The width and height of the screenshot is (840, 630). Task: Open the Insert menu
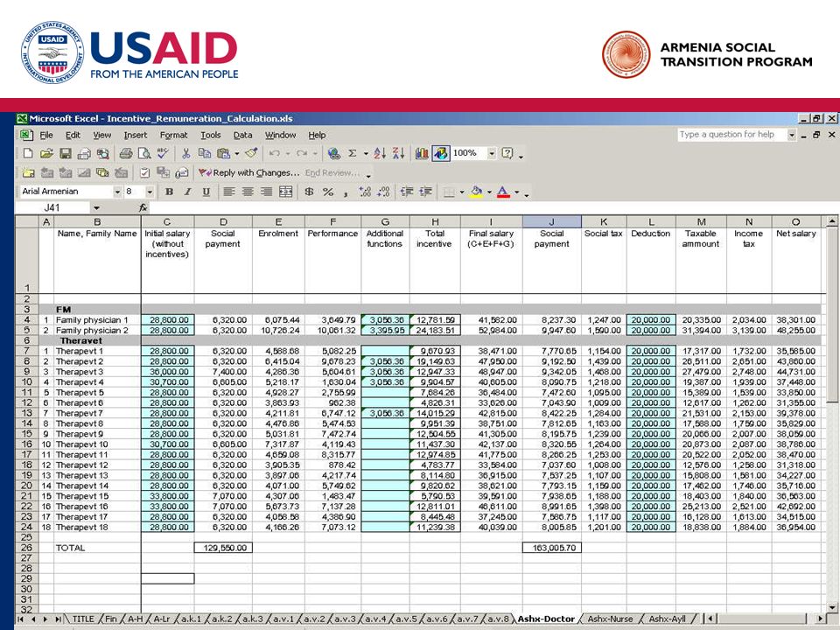tap(135, 135)
